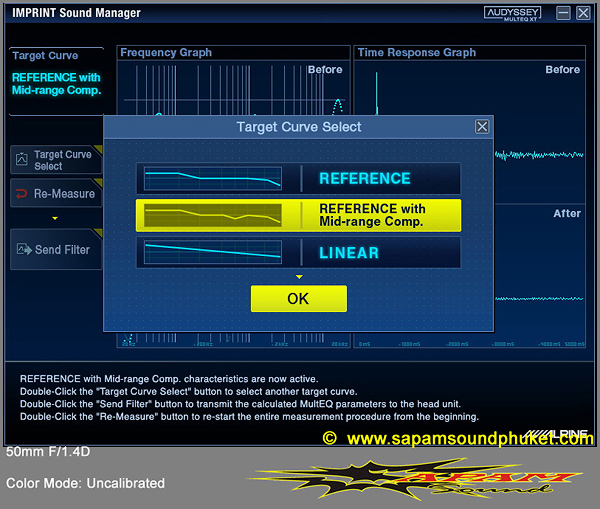Click the Frequency Graph panel title
Viewport: 600px width, 509px height.
[166, 52]
